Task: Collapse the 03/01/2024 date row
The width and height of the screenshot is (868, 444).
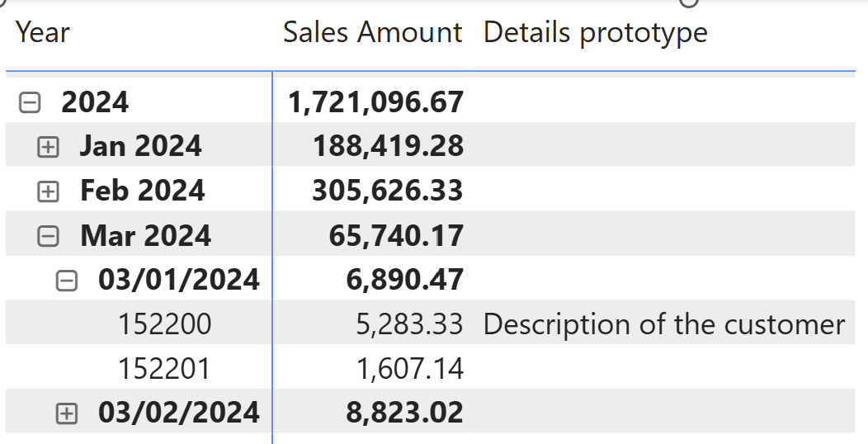Action: (67, 281)
